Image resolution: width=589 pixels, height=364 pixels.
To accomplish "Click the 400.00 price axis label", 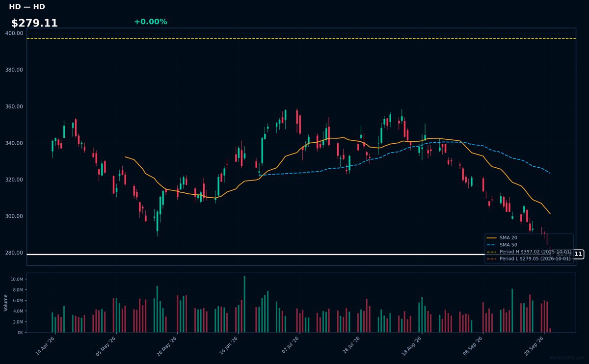I will pos(14,33).
